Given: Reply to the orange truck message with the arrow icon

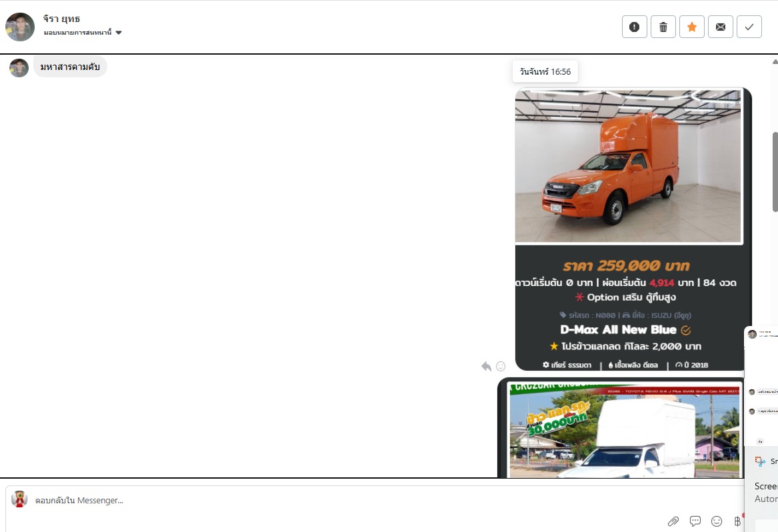Looking at the screenshot, I should (x=486, y=366).
